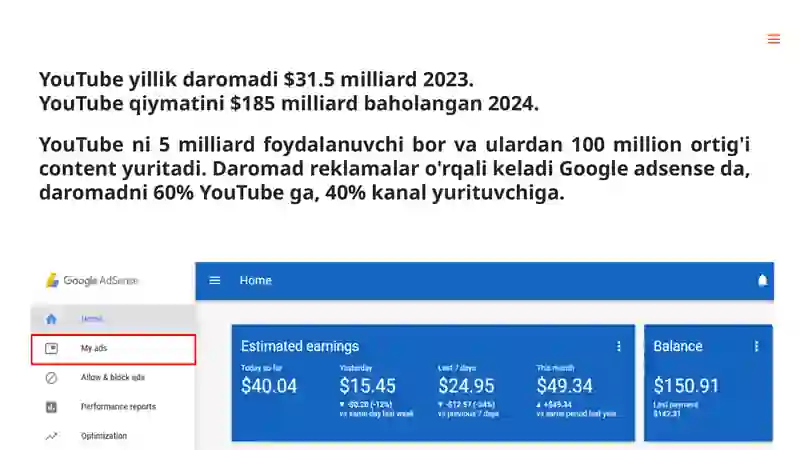
Task: Click the Performance reports chart icon
Action: click(x=51, y=407)
